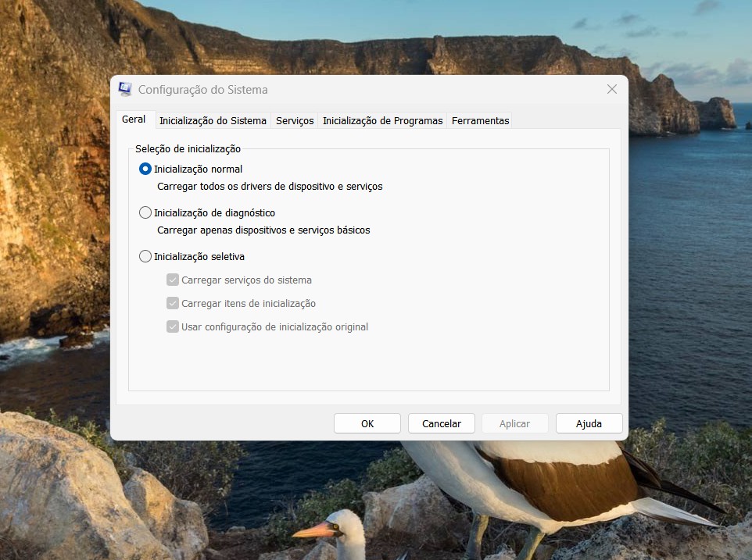Click the Seleção de inicialização group label

[188, 148]
